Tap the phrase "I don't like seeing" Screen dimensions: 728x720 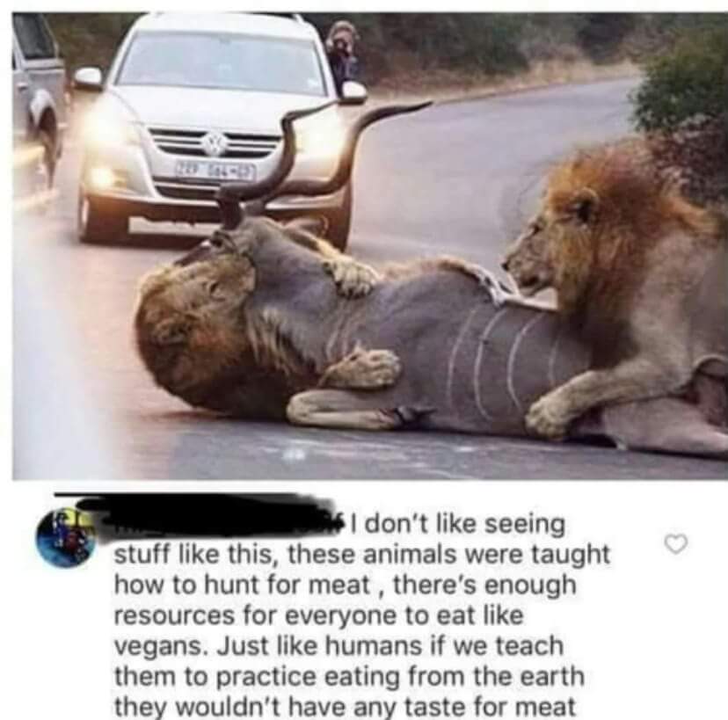point(459,525)
